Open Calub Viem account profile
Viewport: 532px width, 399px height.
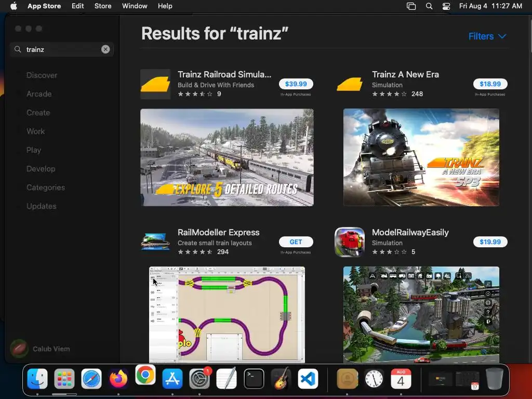coord(40,349)
